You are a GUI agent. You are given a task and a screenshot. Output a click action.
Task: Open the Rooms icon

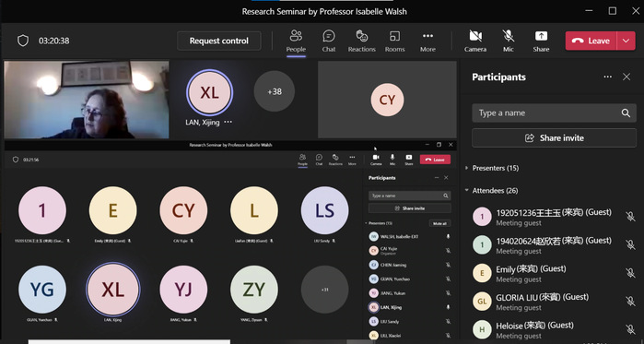tap(394, 36)
